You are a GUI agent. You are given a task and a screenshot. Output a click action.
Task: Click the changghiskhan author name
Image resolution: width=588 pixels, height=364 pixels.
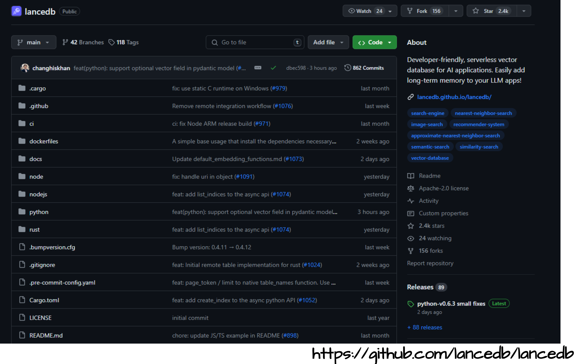51,68
